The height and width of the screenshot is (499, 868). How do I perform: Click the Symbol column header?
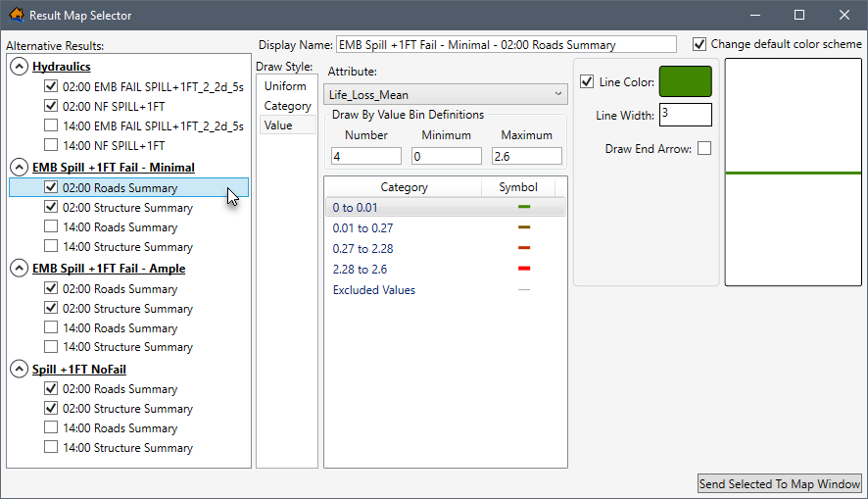pos(517,187)
